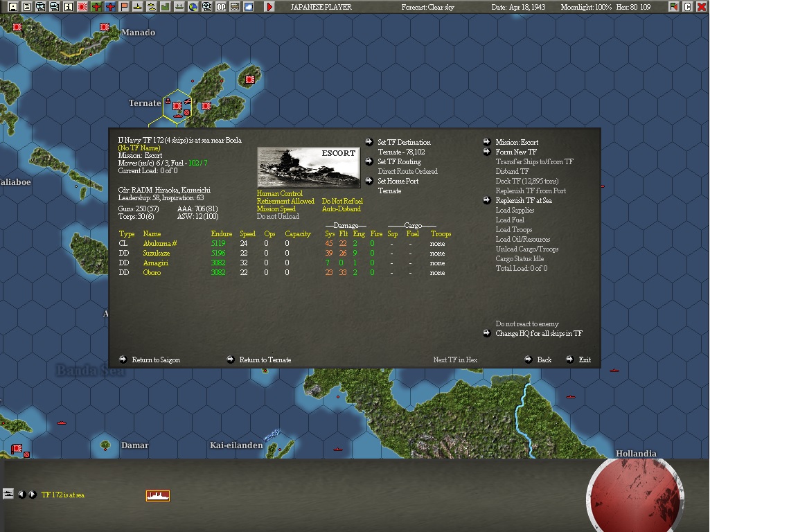Click the orange flag toolbar icon

124,7
